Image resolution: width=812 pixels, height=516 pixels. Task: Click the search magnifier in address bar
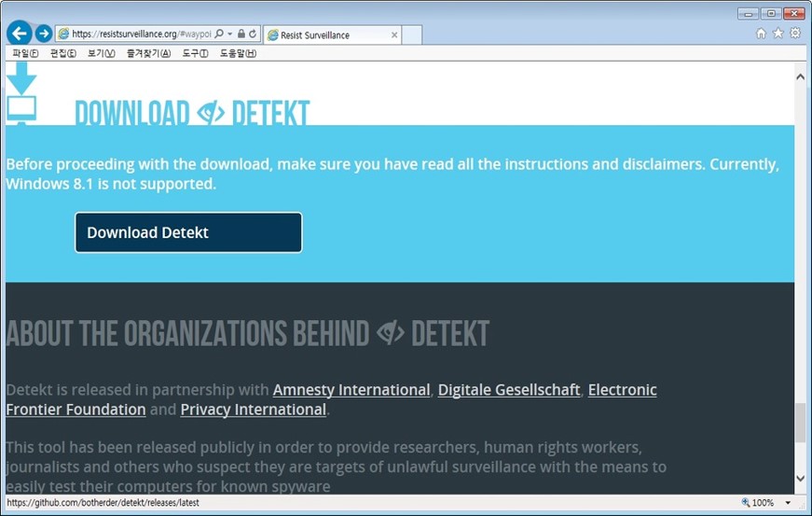219,34
